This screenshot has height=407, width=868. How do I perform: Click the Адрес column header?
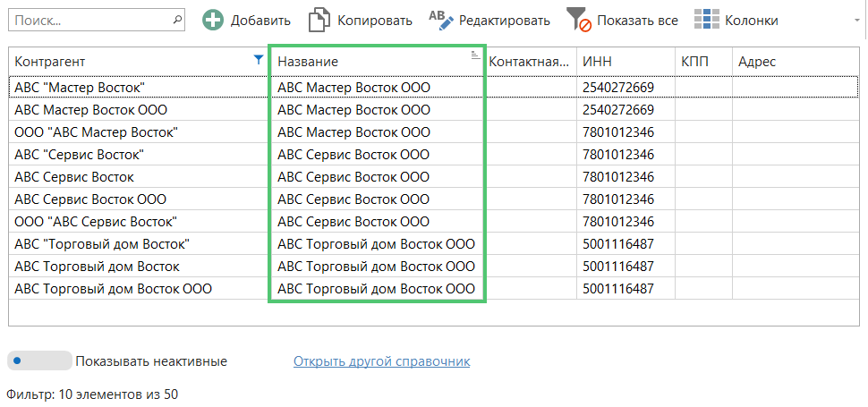tap(796, 61)
